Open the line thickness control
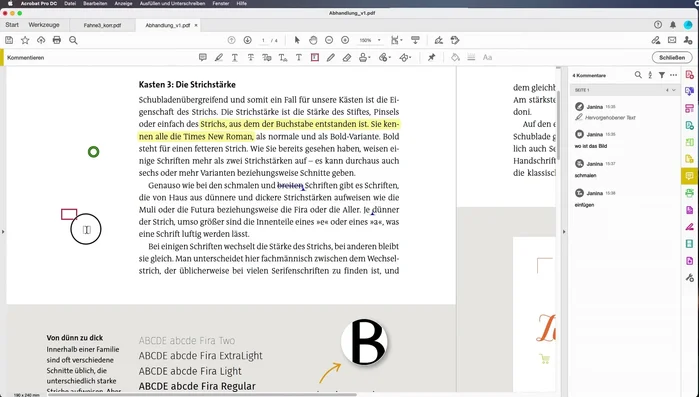 coord(471,57)
